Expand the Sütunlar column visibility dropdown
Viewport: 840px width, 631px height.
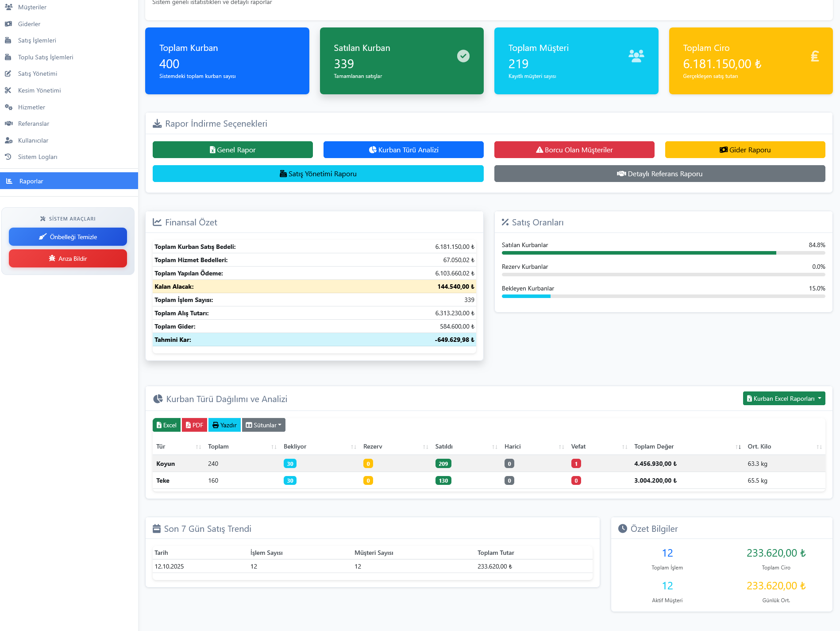coord(264,425)
